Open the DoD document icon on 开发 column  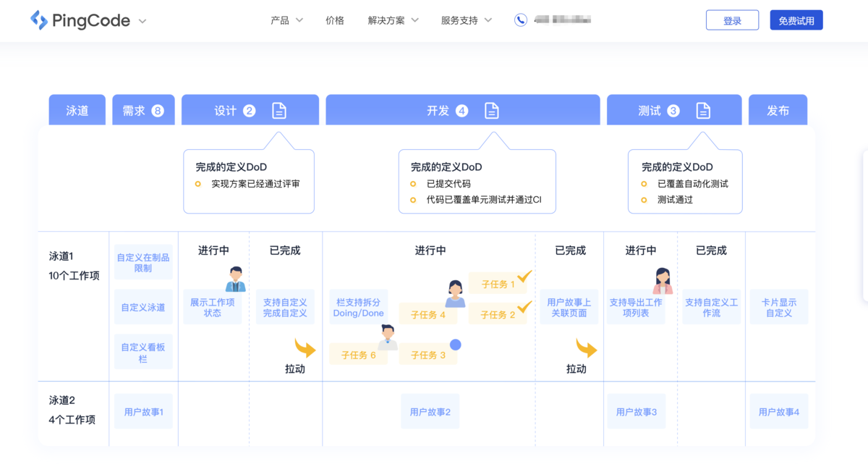[x=492, y=109]
